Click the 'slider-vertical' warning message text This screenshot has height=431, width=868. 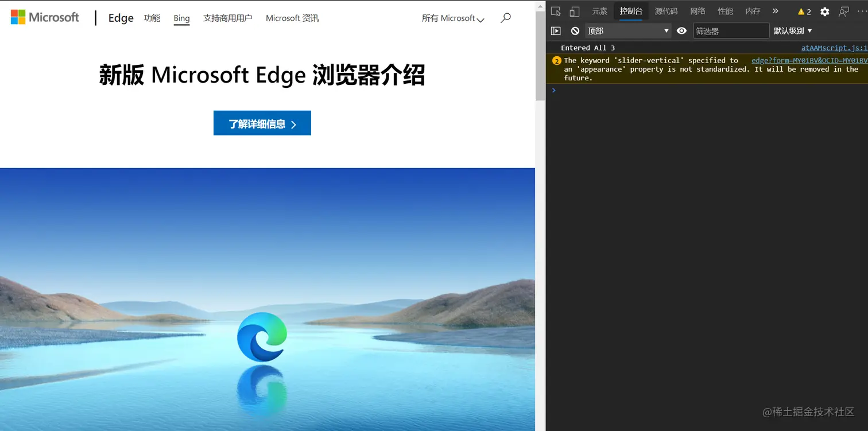[x=711, y=69]
